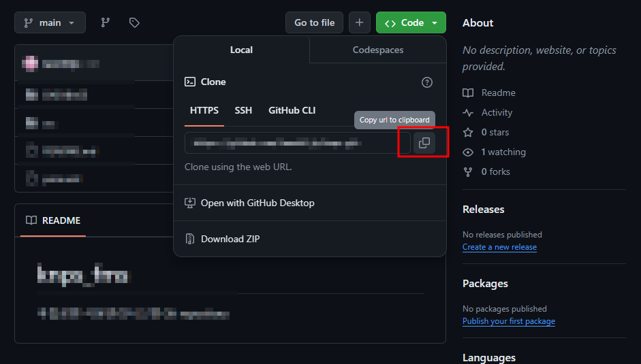Viewport: 641px width, 364px height.
Task: Select the HTTPS clone tab
Action: point(204,110)
